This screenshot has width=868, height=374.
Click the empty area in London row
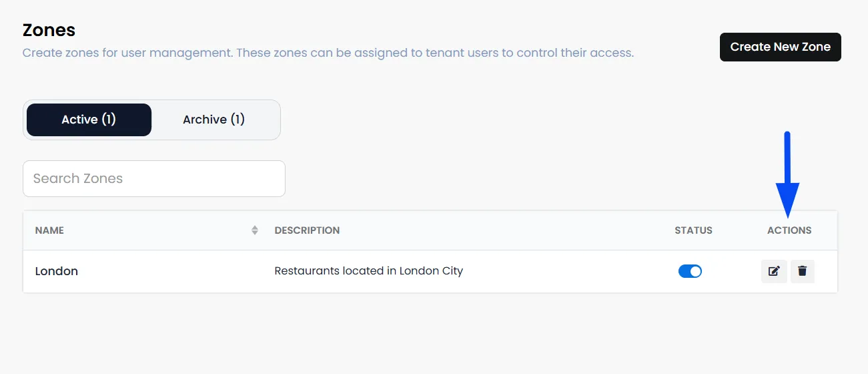[567, 271]
